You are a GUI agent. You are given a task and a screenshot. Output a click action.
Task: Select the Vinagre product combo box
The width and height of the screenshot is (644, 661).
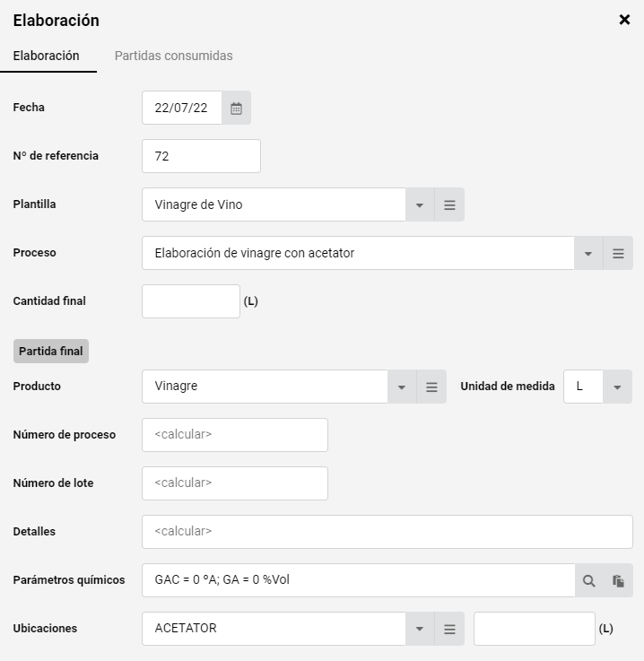click(265, 387)
